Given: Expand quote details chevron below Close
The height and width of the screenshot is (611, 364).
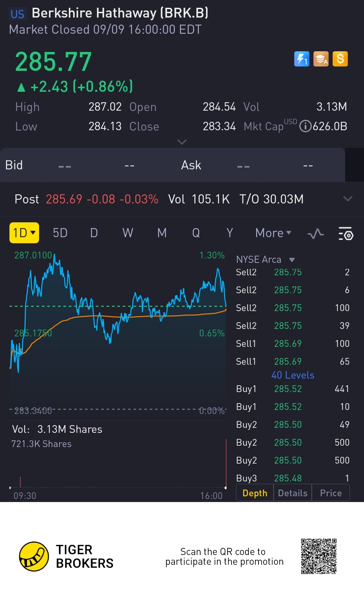Looking at the screenshot, I should [182, 142].
